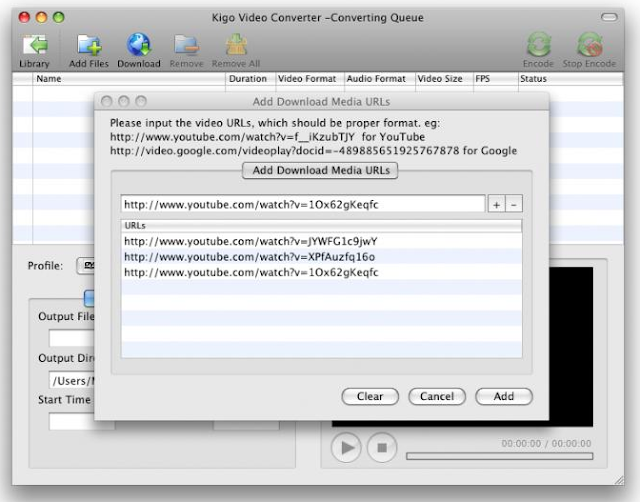Sort queue by Name column header

click(x=129, y=79)
